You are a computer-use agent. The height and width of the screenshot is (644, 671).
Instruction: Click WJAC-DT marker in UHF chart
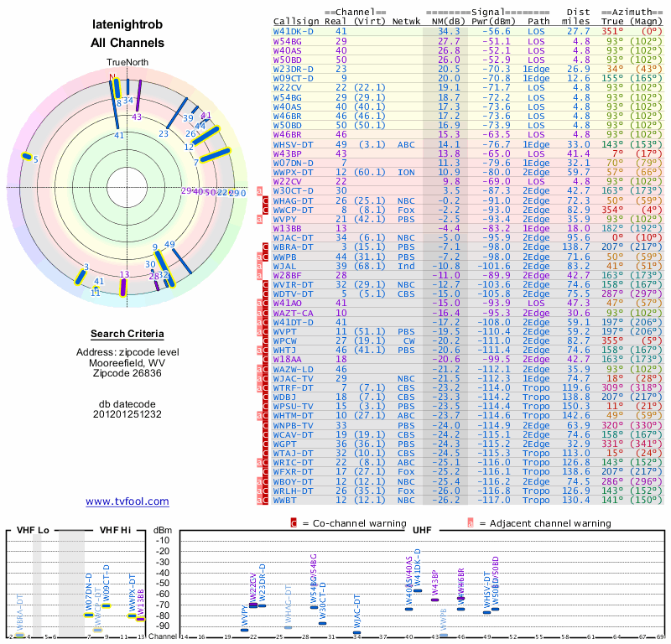click(x=357, y=632)
